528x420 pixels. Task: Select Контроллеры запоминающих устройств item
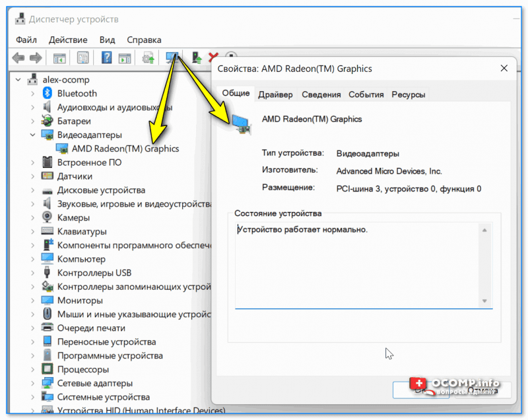coord(134,287)
